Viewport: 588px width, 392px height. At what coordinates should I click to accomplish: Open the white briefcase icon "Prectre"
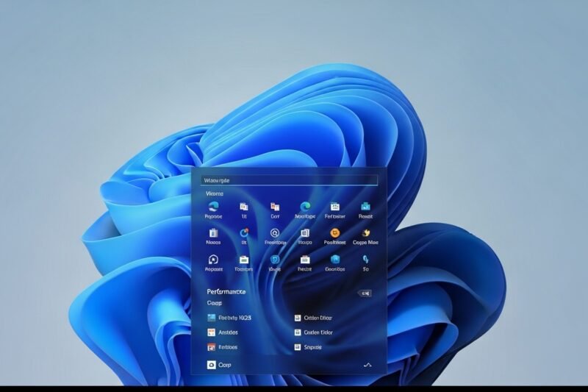pos(305,263)
